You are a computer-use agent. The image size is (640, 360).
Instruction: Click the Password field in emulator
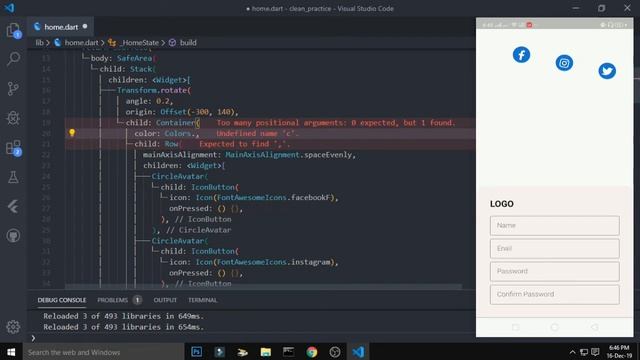[x=554, y=271]
